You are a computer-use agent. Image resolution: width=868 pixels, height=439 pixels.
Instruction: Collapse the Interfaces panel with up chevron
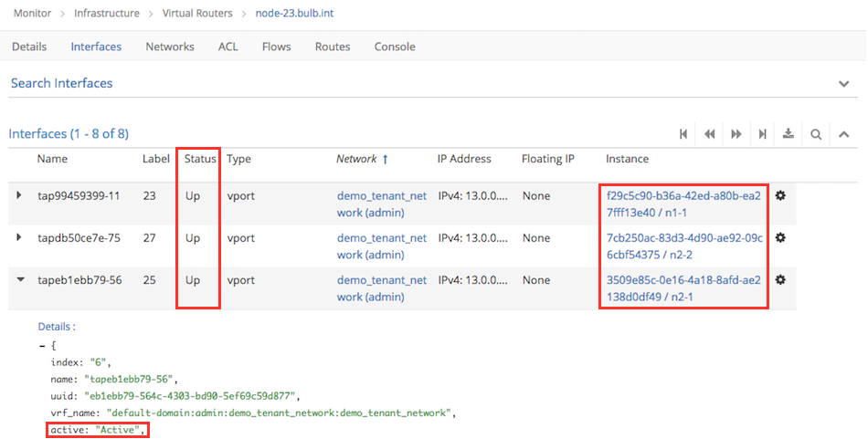pos(843,134)
